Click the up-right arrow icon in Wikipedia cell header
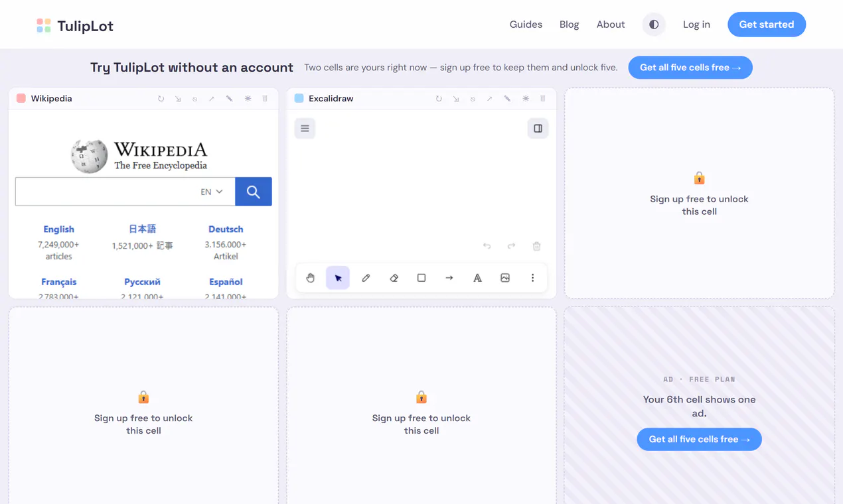Image resolution: width=843 pixels, height=504 pixels. coord(212,99)
